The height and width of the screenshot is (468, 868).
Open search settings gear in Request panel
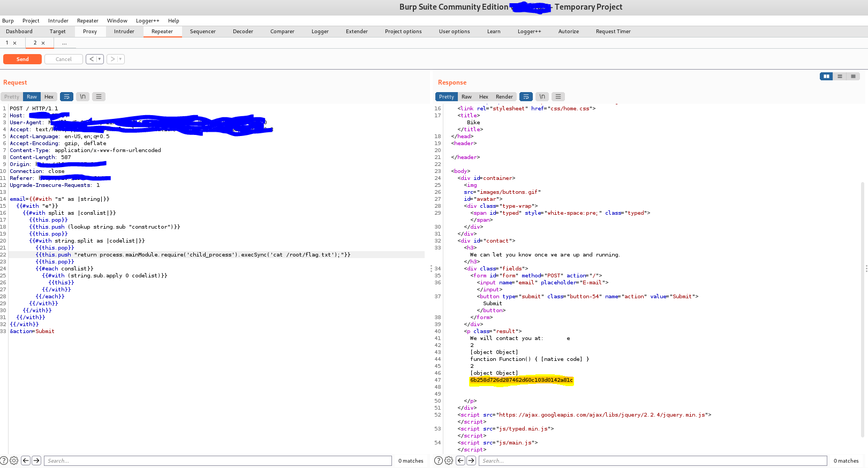pos(14,461)
